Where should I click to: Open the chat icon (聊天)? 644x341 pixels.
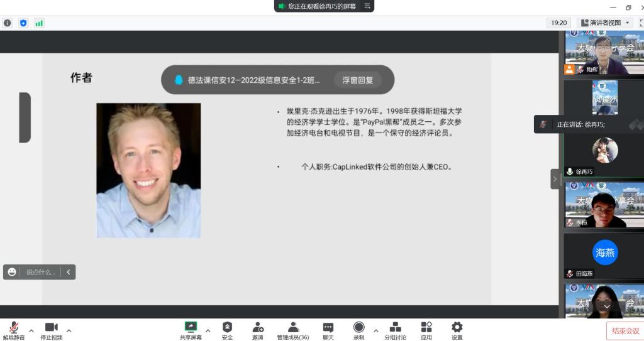[328, 328]
